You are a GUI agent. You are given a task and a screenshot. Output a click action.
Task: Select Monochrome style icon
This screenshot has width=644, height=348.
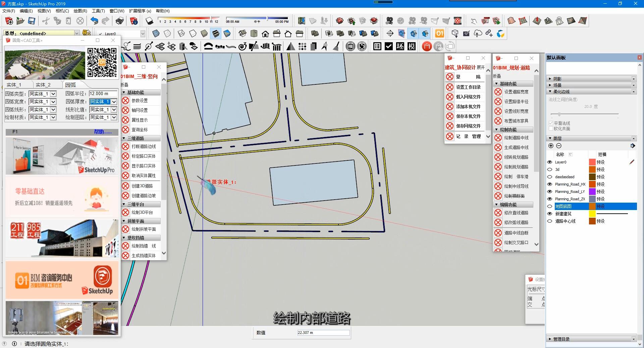(x=227, y=33)
